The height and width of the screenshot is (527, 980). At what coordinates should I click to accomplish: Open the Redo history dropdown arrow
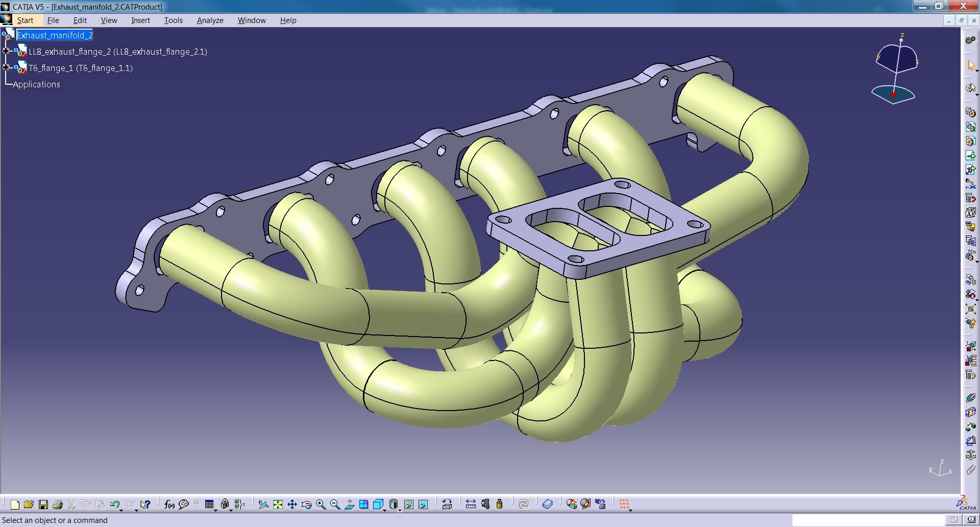point(137,510)
